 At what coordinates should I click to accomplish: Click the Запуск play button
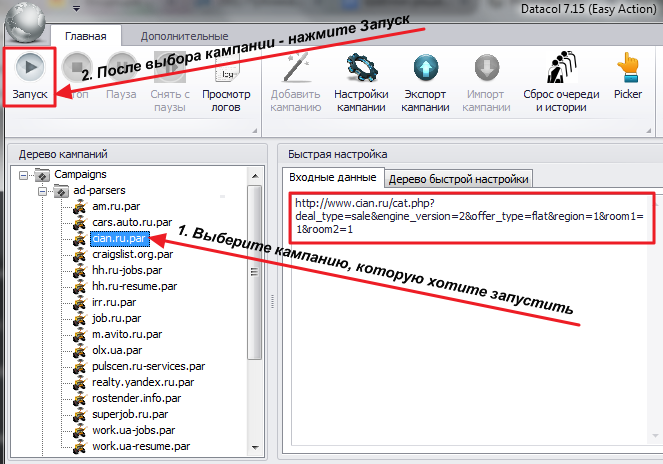[30, 77]
